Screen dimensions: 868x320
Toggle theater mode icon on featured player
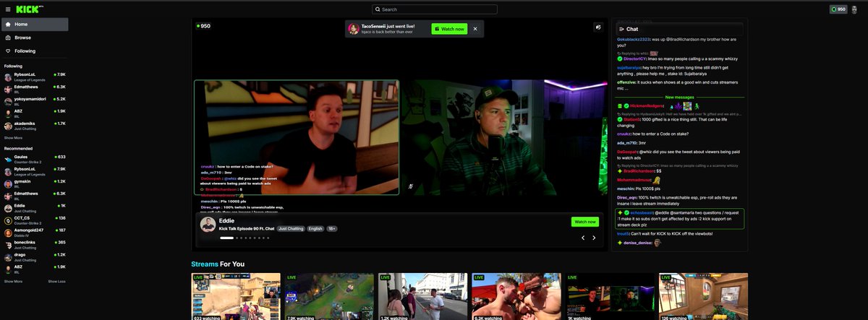[x=598, y=27]
